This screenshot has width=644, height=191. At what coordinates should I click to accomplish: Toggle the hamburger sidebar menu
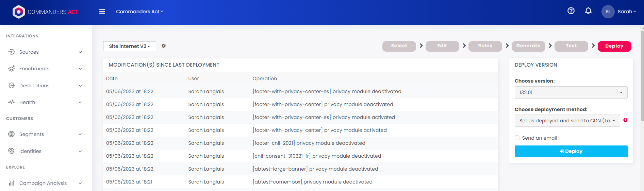click(x=102, y=12)
